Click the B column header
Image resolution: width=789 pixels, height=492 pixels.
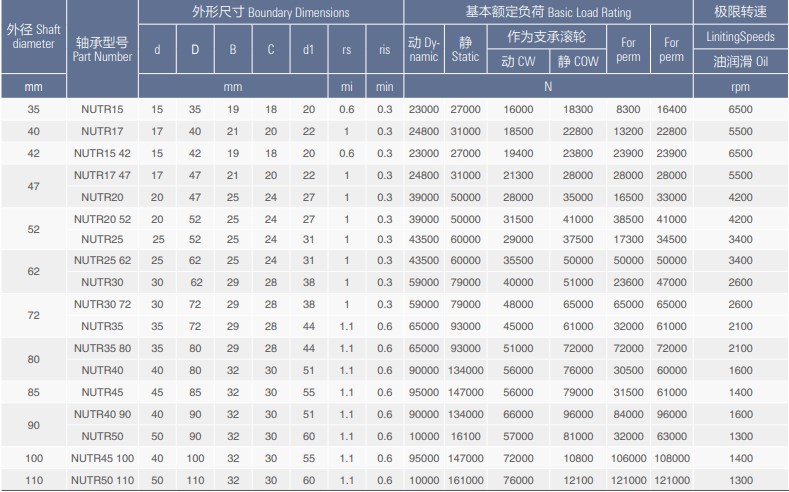point(232,49)
